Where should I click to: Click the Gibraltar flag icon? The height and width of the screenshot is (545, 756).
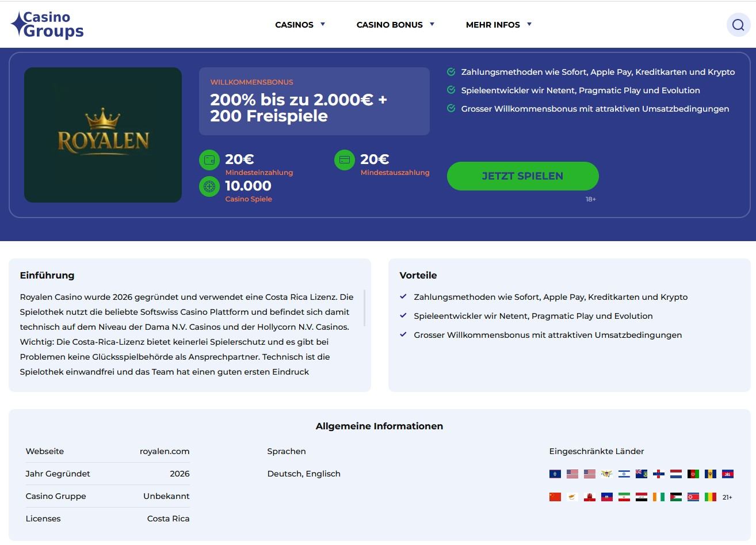pos(590,497)
